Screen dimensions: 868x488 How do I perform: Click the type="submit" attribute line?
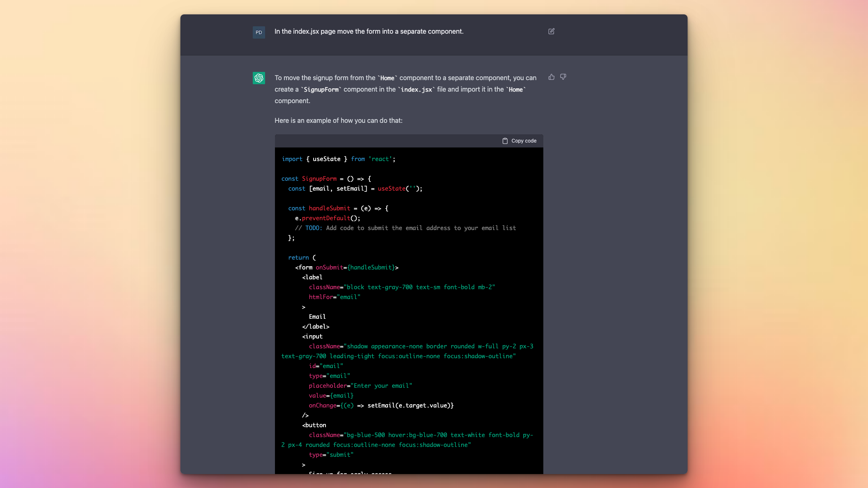[331, 455]
